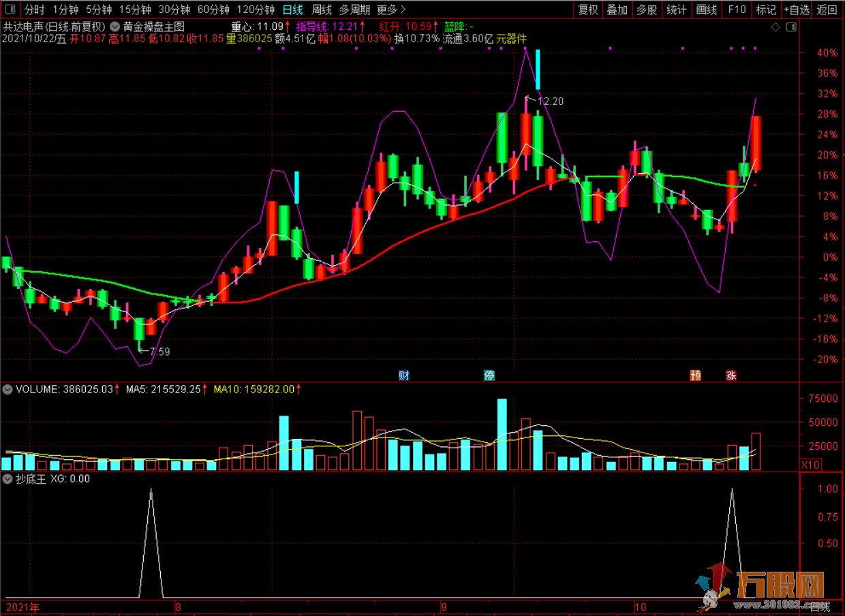Viewport: 845px width, 616px height.
Task: Add stock via +自选 button
Action: pyautogui.click(x=796, y=10)
